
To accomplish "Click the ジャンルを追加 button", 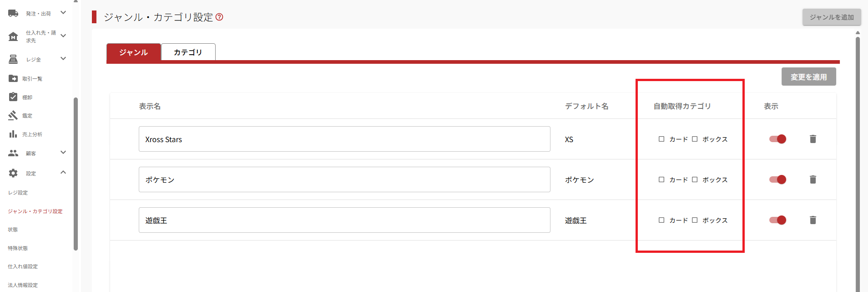I will pos(831,17).
